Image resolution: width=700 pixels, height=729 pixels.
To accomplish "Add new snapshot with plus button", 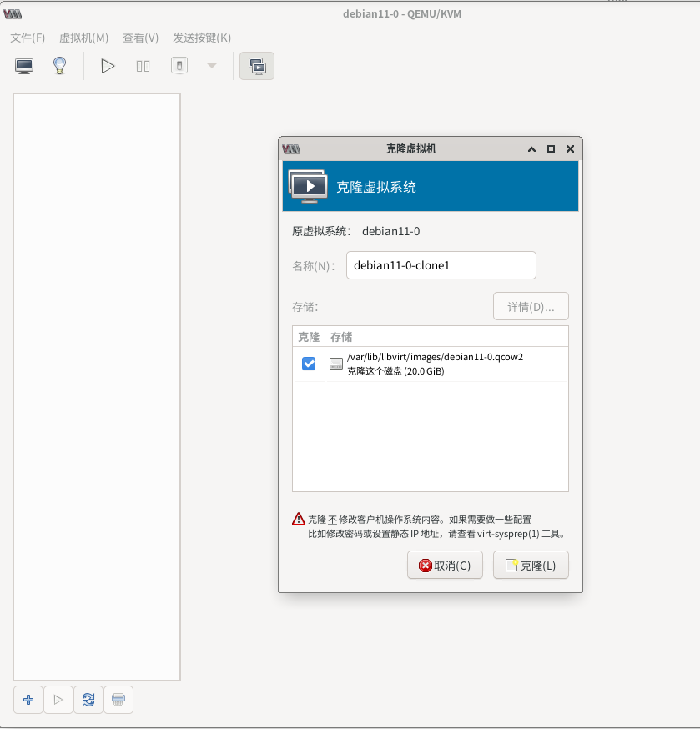I will click(28, 700).
